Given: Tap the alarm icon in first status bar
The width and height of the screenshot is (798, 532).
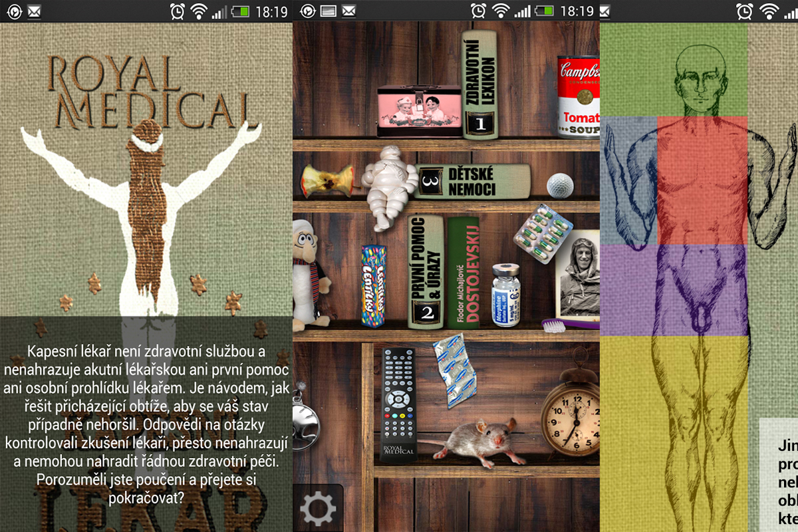Looking at the screenshot, I should tap(178, 11).
